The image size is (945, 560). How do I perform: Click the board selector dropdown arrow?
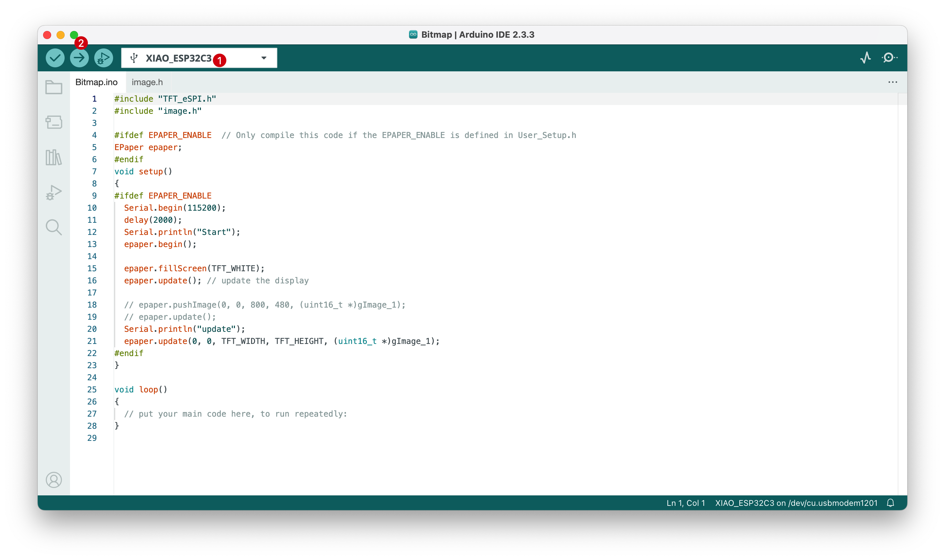[x=264, y=58]
